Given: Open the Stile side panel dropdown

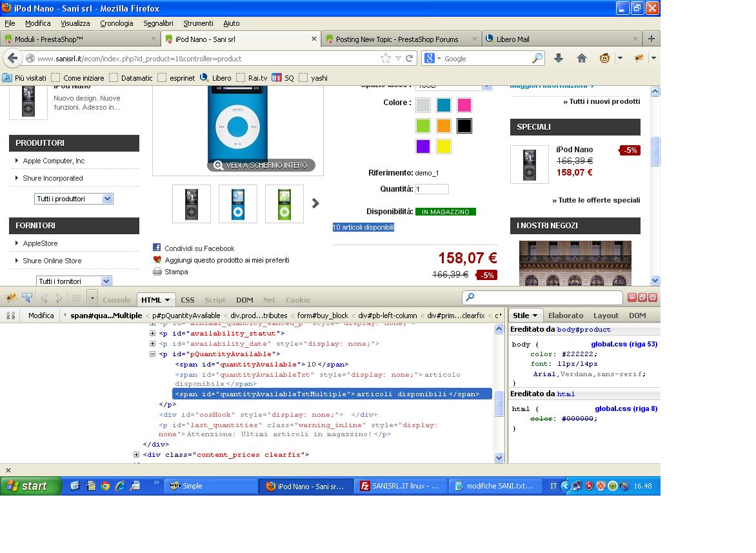Looking at the screenshot, I should 535,316.
